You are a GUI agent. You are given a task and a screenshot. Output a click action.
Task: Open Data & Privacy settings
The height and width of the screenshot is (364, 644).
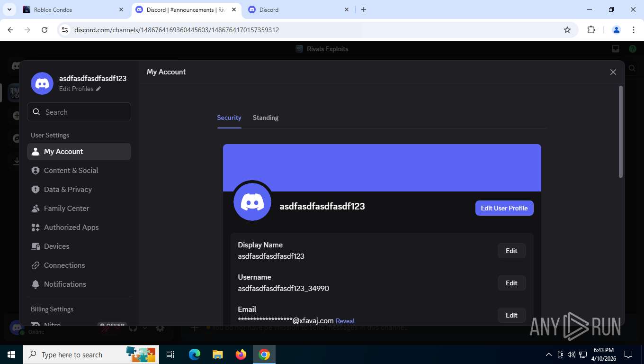(79, 190)
